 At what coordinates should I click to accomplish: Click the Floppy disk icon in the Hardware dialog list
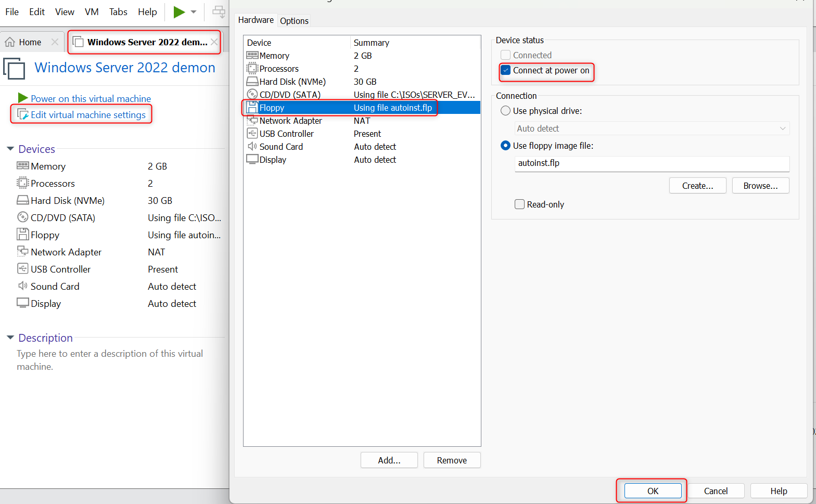pos(252,107)
